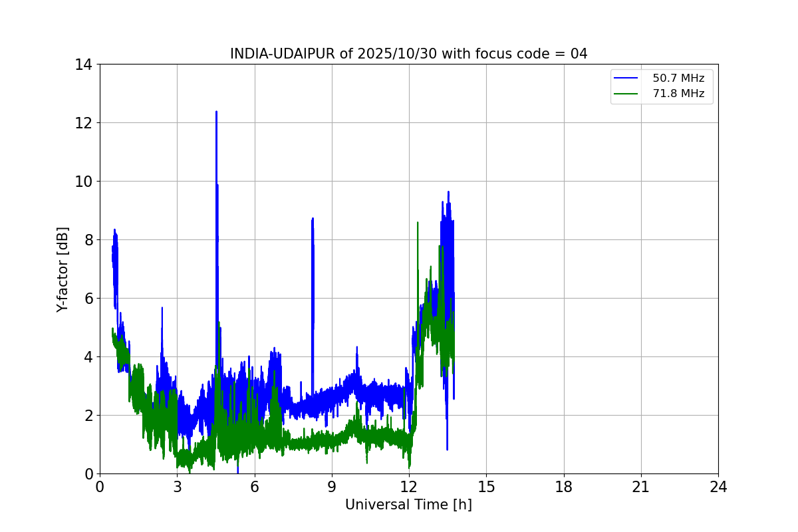Click y-axis tick label 10
Image resolution: width=798 pixels, height=532 pixels.
pyautogui.click(x=84, y=182)
